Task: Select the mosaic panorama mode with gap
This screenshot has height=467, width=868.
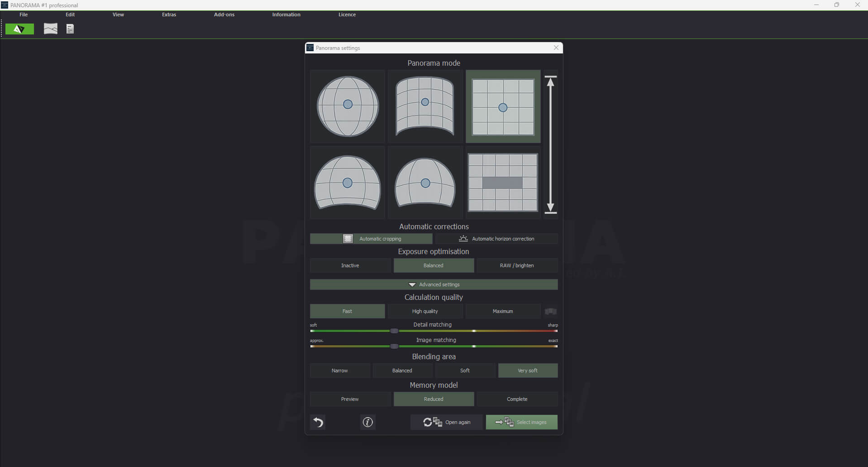Action: pyautogui.click(x=502, y=183)
